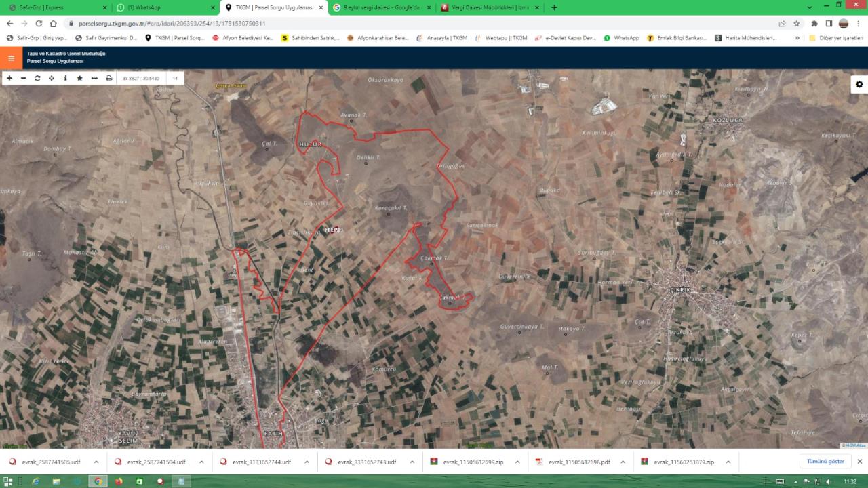Open the Vergi Dairesi Müdürlükleri tab
868x488 pixels.
point(490,7)
